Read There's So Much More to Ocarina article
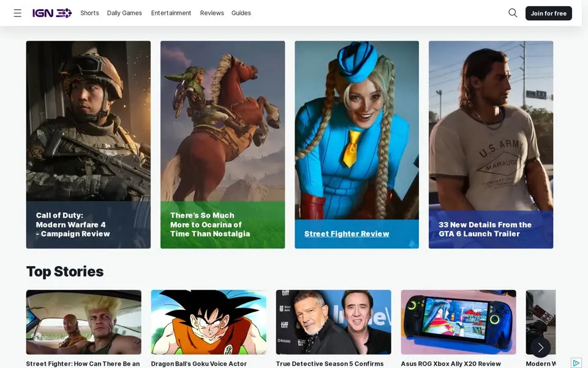This screenshot has width=588, height=368. coord(210,224)
